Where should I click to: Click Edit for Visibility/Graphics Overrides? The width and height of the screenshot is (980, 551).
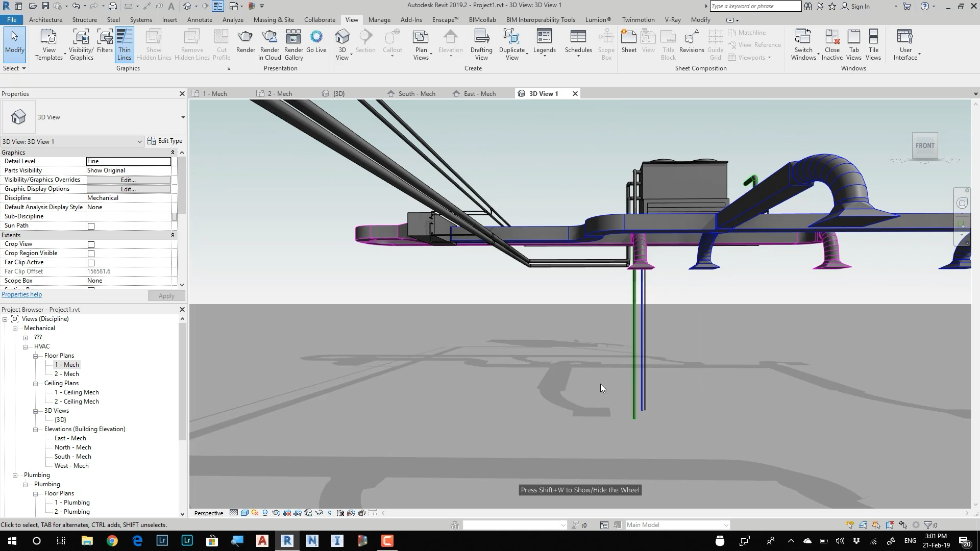(x=128, y=180)
